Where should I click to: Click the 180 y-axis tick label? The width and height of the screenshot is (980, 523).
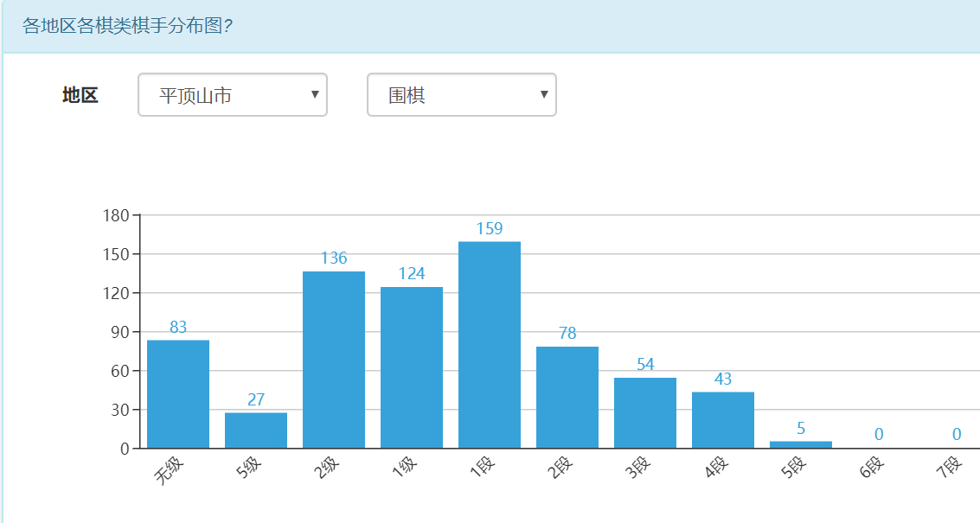[x=116, y=215]
